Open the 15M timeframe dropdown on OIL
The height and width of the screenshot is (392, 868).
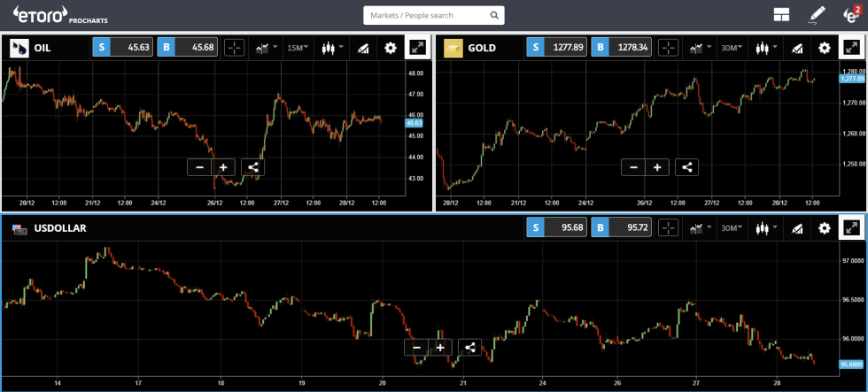pos(298,48)
